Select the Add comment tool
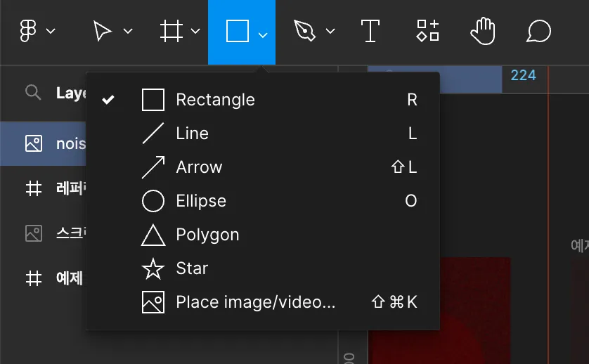 [538, 32]
